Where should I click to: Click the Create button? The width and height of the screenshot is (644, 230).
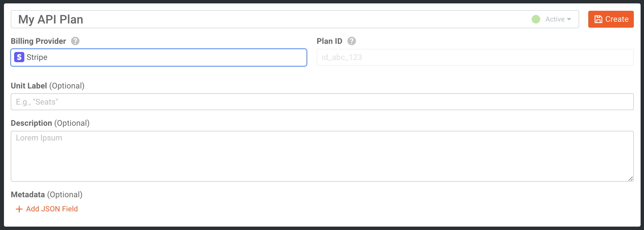tap(611, 19)
